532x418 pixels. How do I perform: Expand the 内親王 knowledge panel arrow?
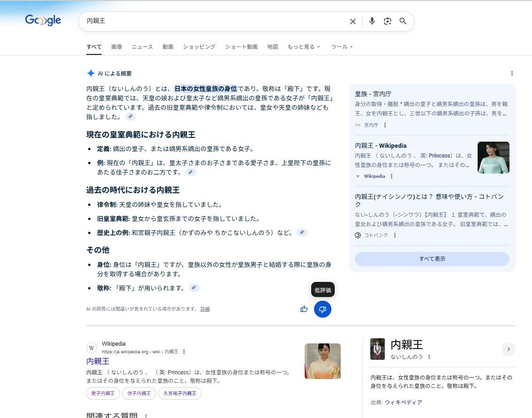[508, 349]
